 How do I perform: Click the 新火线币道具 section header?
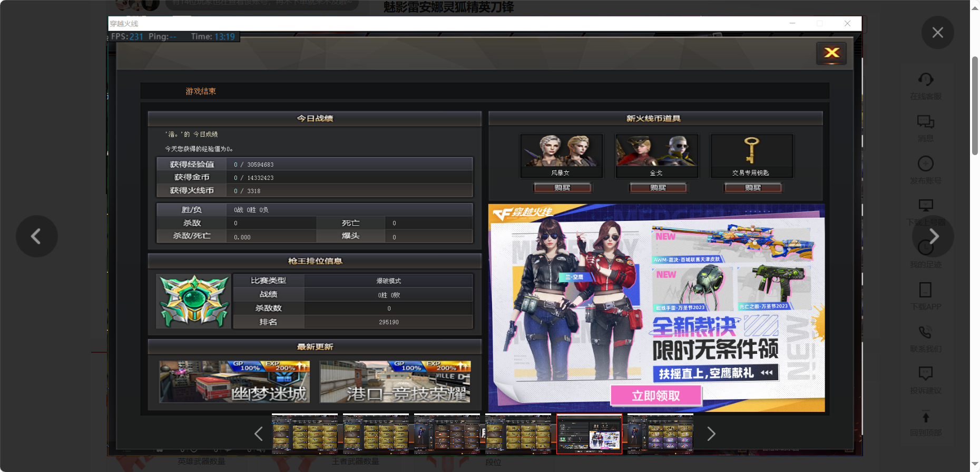[655, 119]
